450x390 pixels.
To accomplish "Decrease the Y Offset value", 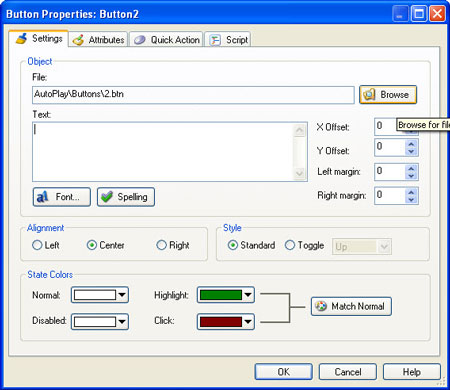I will pos(411,152).
